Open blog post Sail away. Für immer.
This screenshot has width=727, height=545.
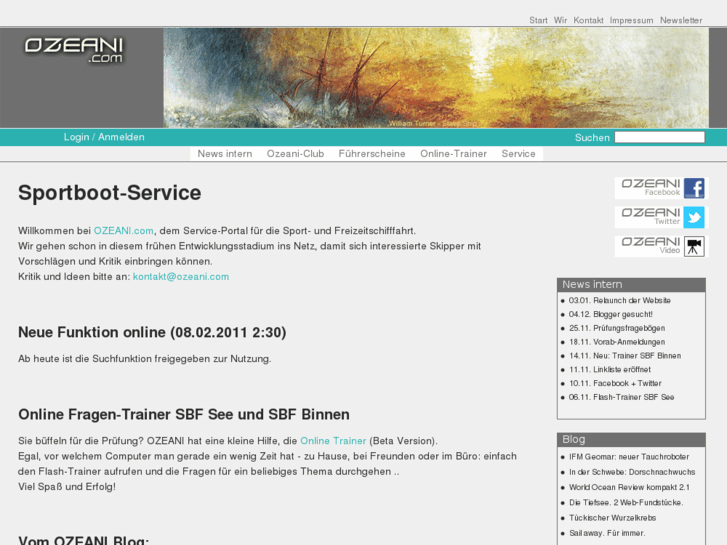[607, 533]
